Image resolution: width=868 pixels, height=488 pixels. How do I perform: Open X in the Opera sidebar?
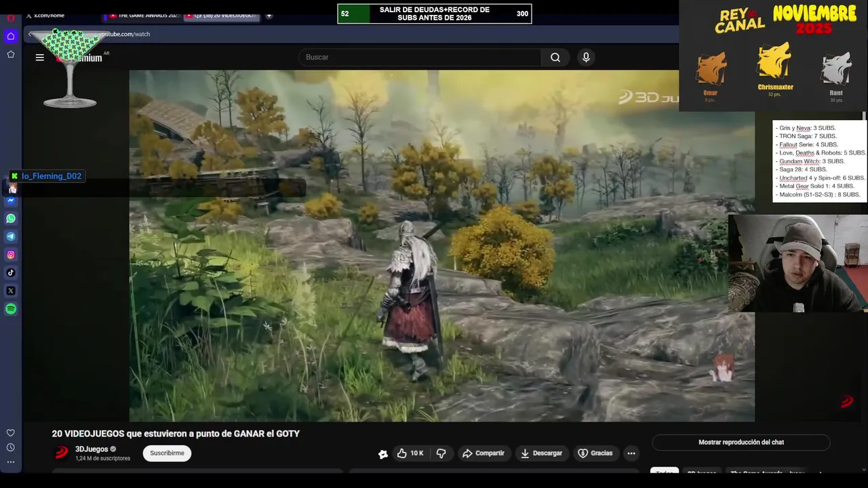point(11,291)
